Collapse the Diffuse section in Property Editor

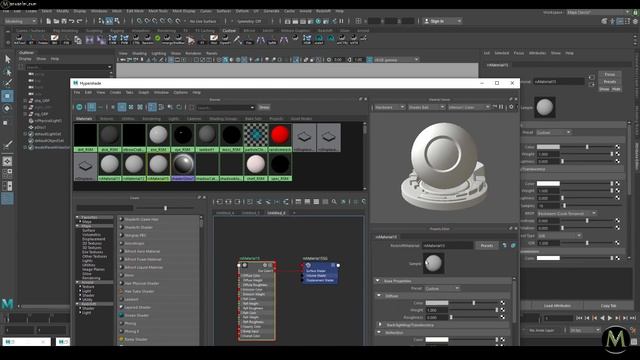pyautogui.click(x=379, y=296)
